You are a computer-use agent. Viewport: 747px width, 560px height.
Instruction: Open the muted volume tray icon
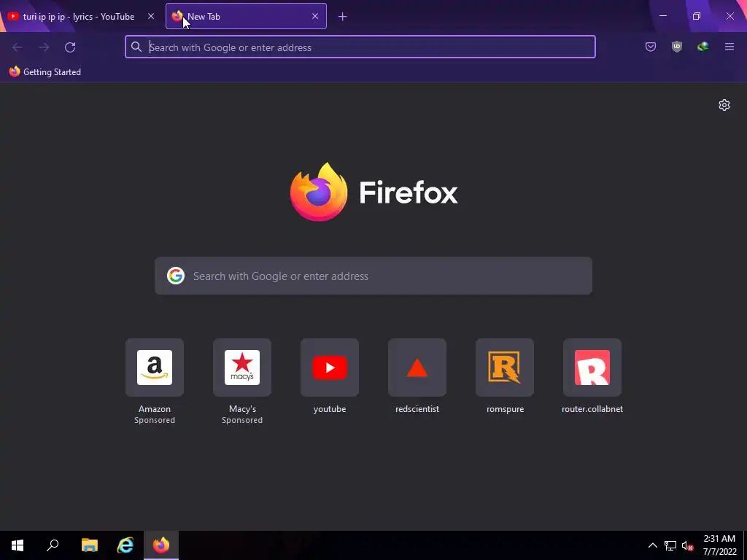coord(687,545)
